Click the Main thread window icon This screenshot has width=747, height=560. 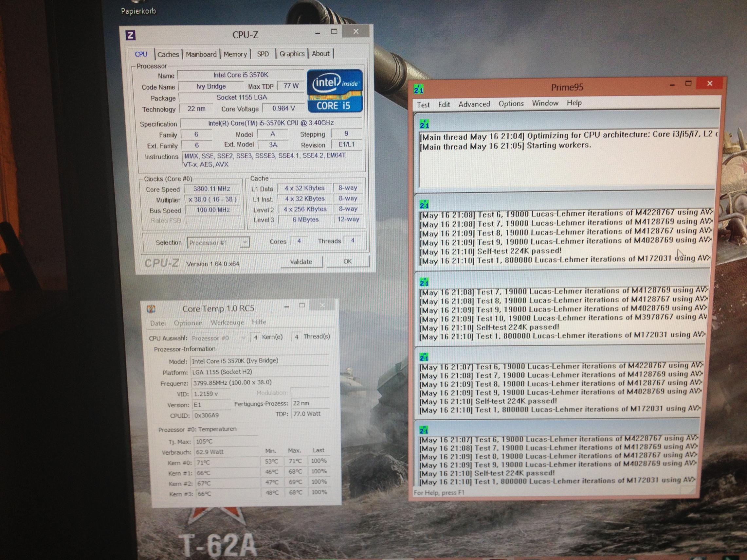tap(424, 124)
